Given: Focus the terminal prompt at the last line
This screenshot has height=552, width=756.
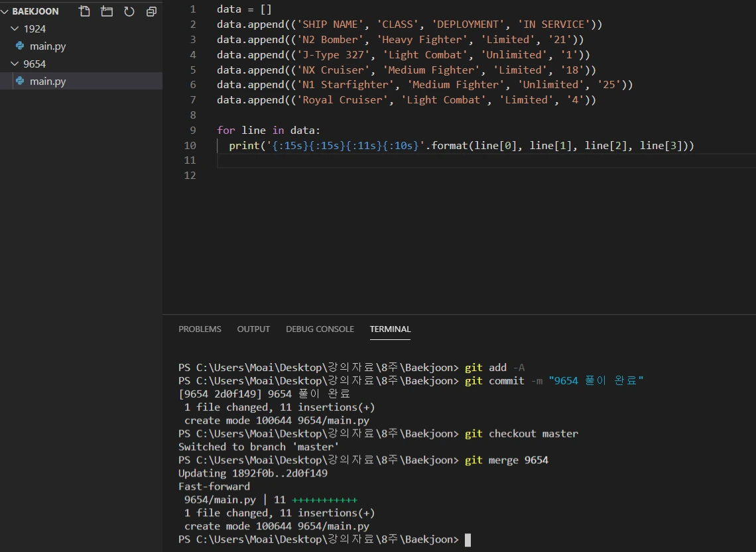Looking at the screenshot, I should [x=468, y=539].
